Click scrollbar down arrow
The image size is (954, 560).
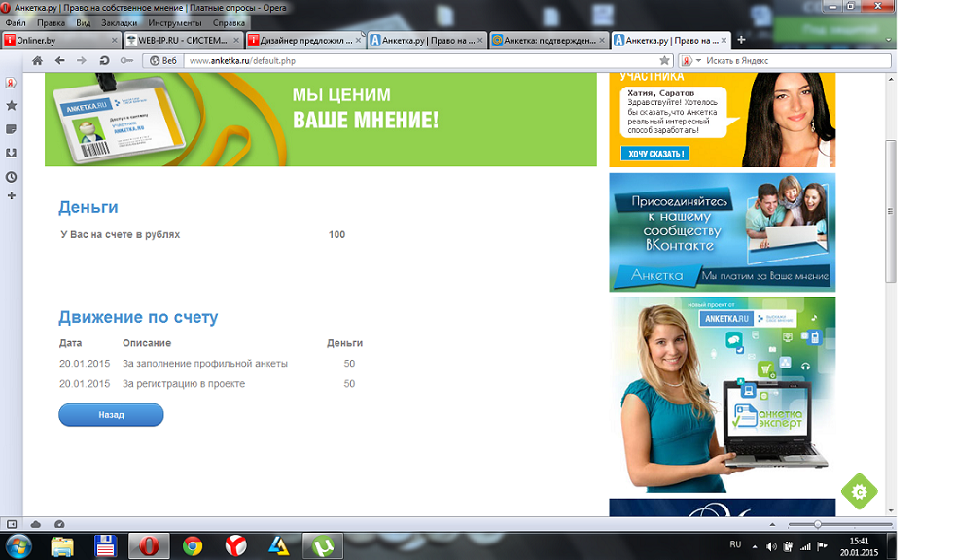click(891, 510)
